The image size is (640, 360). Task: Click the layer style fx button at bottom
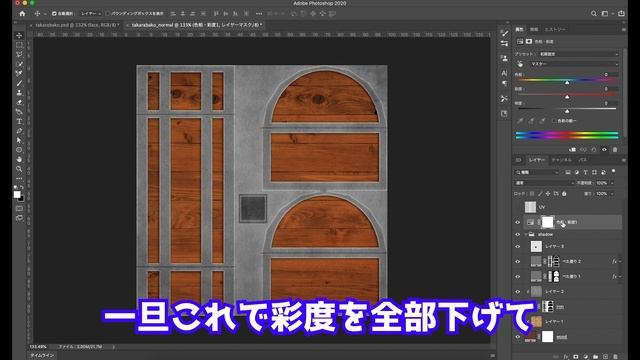pyautogui.click(x=566, y=356)
